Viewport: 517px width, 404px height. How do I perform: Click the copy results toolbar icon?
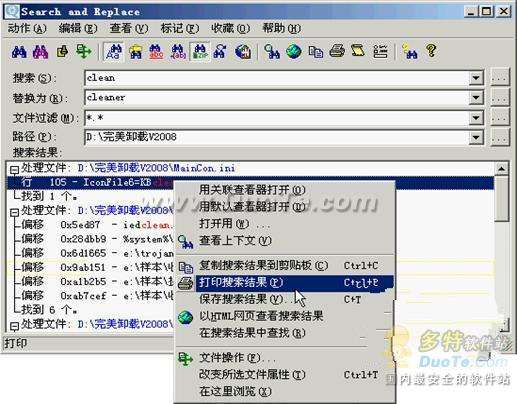[315, 52]
